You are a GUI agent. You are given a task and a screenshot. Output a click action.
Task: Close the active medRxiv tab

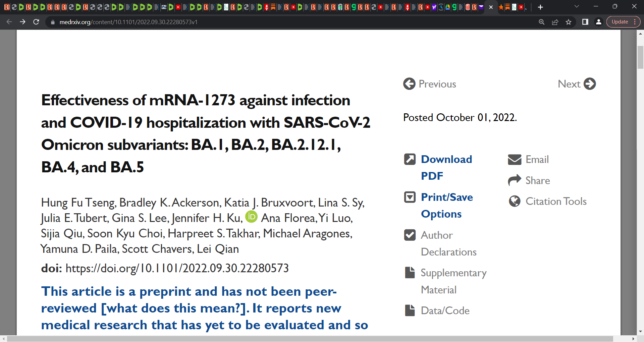click(491, 7)
